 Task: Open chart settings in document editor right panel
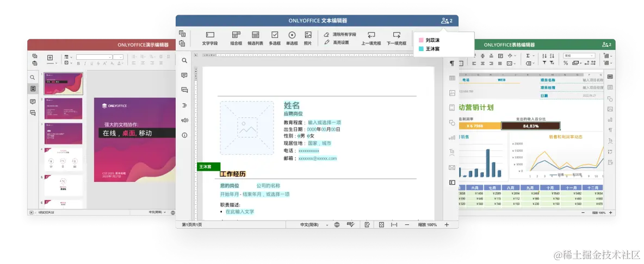(452, 138)
